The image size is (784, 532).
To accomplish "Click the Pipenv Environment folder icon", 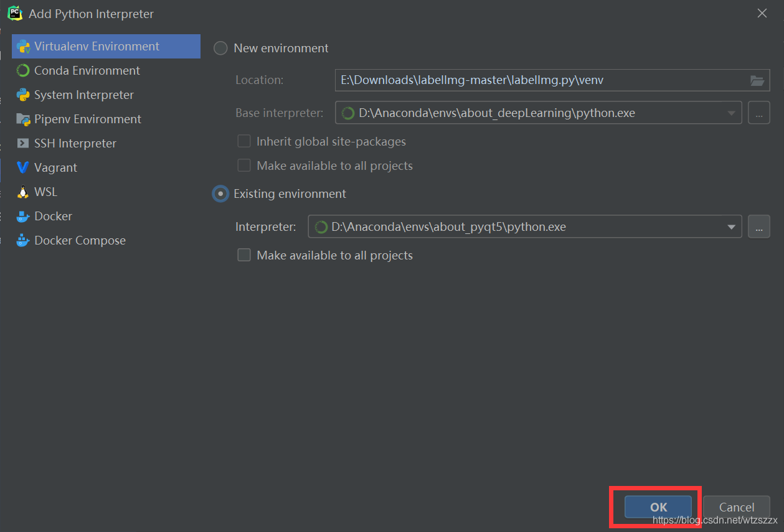I will tap(23, 119).
